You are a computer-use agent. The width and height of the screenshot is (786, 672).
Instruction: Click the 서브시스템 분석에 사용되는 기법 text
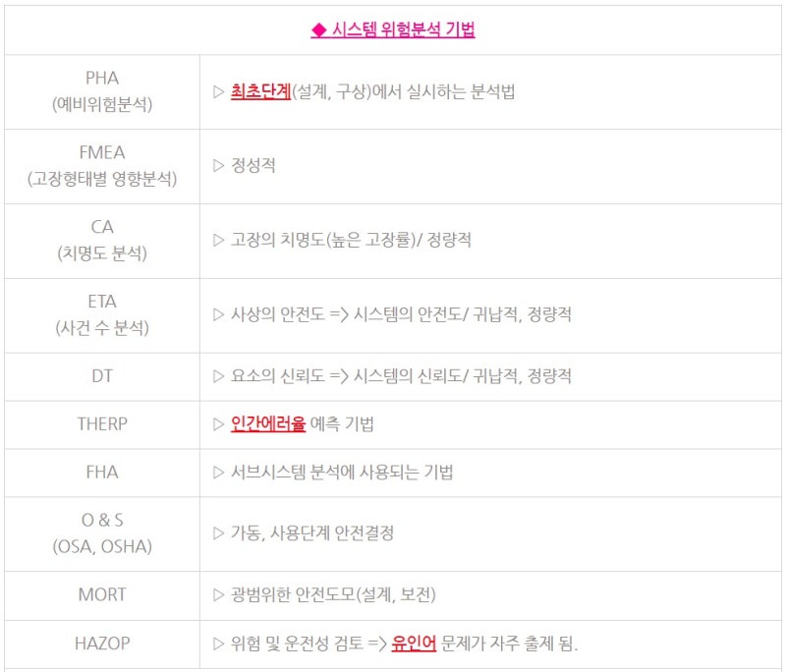pos(342,473)
